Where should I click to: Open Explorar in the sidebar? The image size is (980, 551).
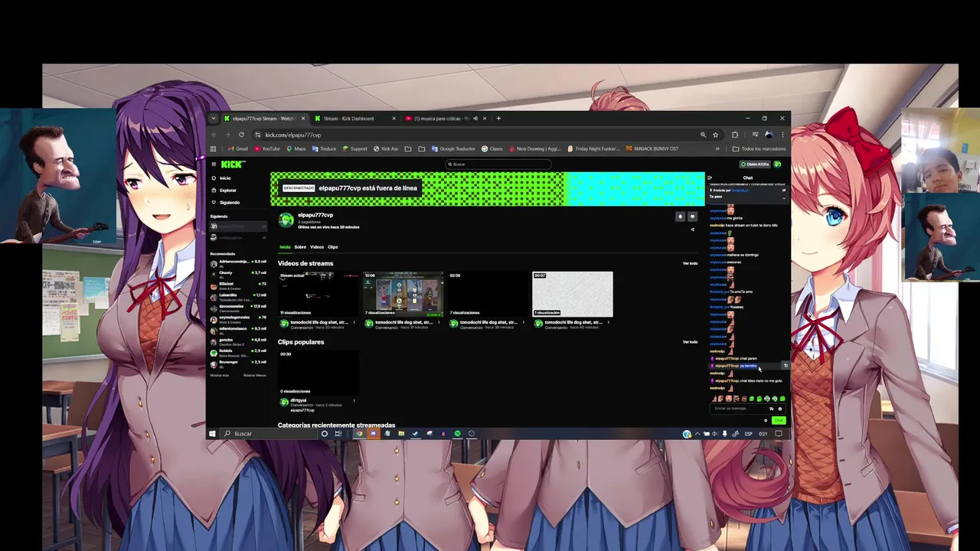[227, 190]
